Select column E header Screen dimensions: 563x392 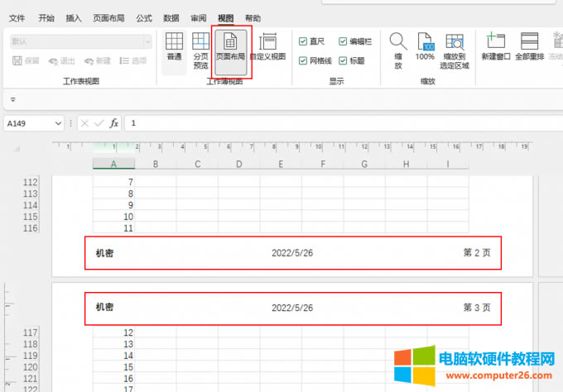(281, 164)
